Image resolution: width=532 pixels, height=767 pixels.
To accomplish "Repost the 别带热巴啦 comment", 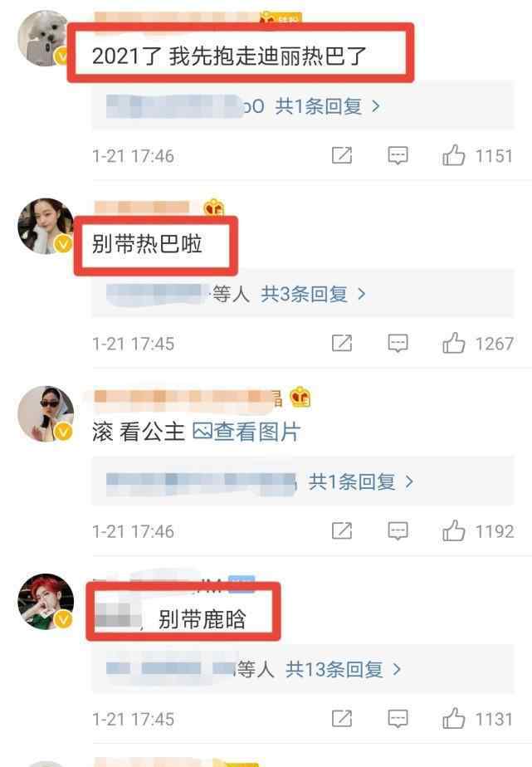I will tap(342, 343).
